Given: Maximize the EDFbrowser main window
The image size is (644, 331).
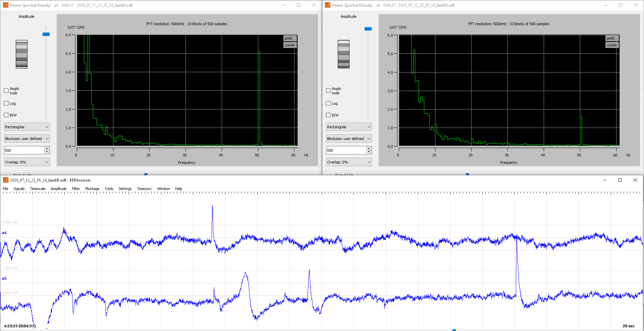Looking at the screenshot, I should 620,180.
